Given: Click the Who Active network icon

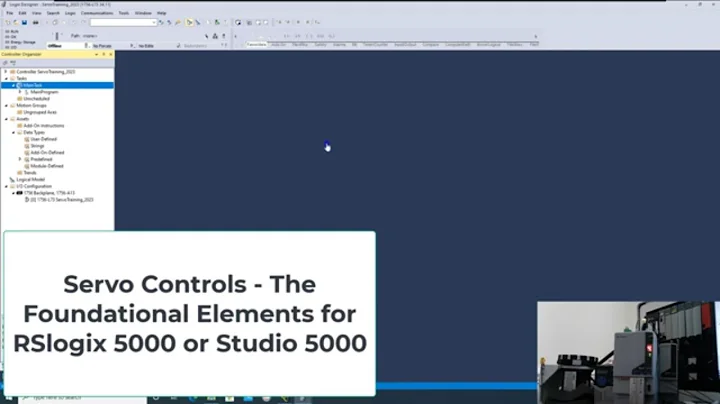Looking at the screenshot, I should click(x=215, y=36).
